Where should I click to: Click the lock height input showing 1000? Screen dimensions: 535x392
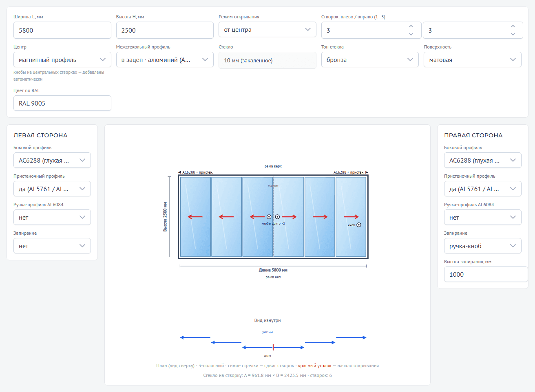486,274
